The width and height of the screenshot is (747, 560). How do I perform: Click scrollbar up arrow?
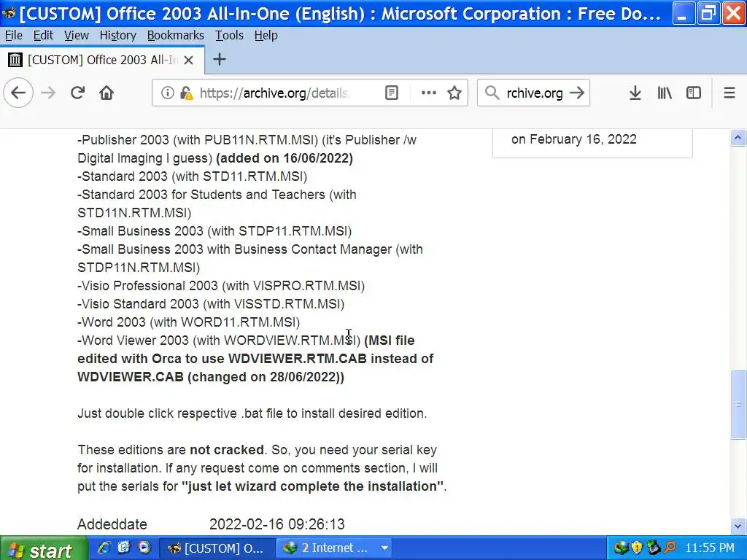[x=738, y=138]
